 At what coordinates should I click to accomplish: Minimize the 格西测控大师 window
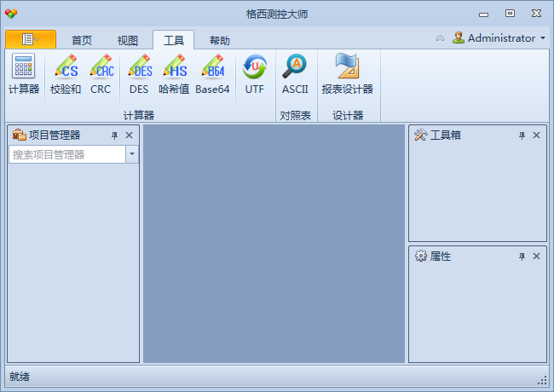point(484,14)
